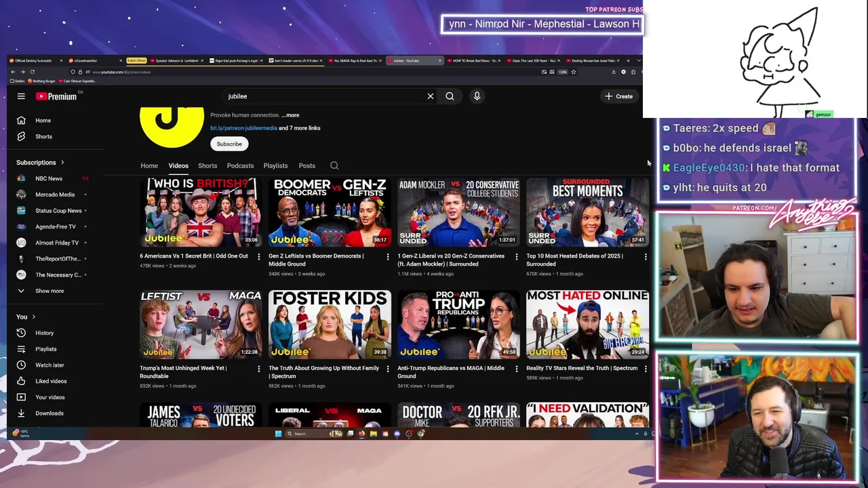Open the Create button
Viewport: 868px width, 488px height.
tap(618, 96)
